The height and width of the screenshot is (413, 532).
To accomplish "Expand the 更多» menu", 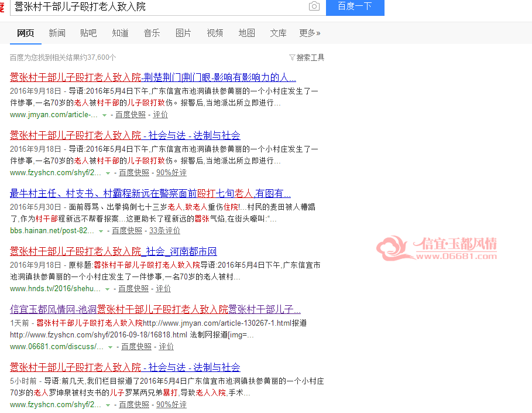I will [x=310, y=33].
